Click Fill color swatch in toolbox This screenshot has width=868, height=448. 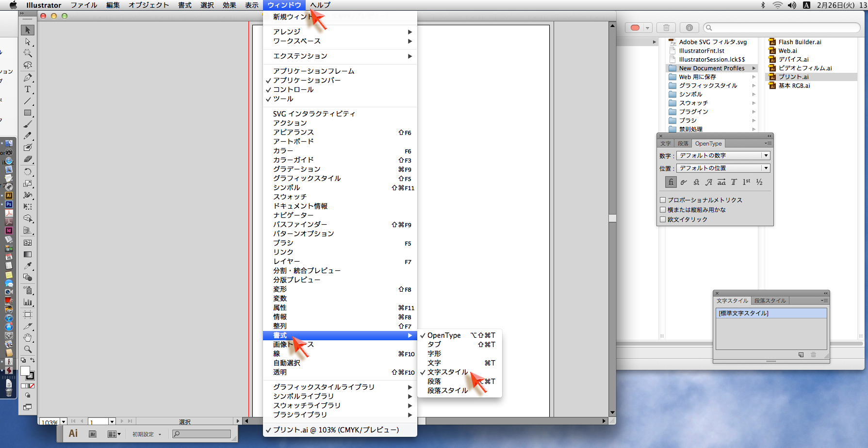click(x=25, y=371)
